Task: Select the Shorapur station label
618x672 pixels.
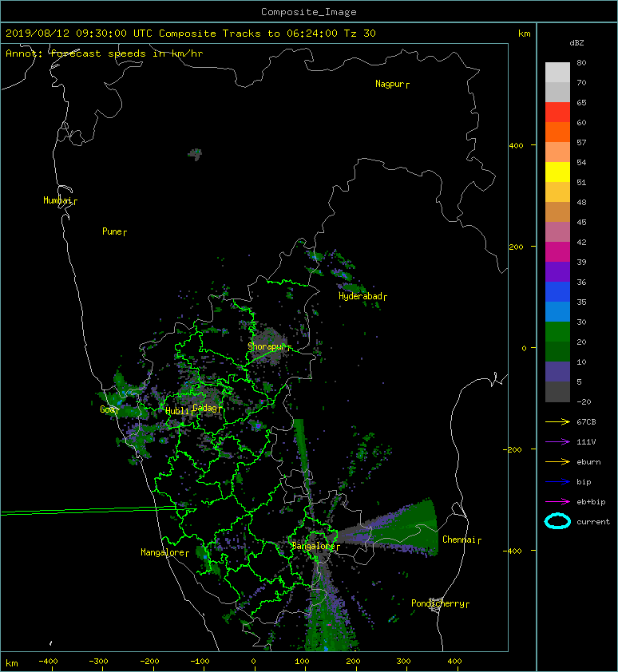Action: click(267, 346)
